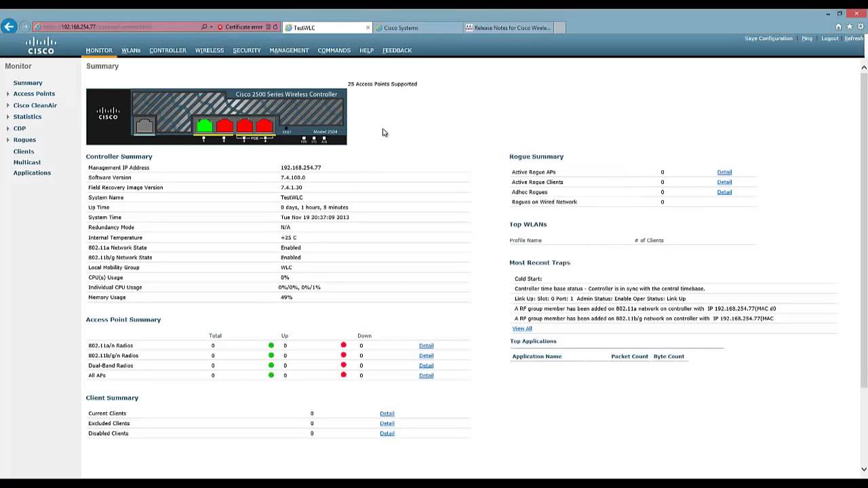Image resolution: width=868 pixels, height=488 pixels.
Task: Click the browser forward arrow button
Action: (25, 27)
